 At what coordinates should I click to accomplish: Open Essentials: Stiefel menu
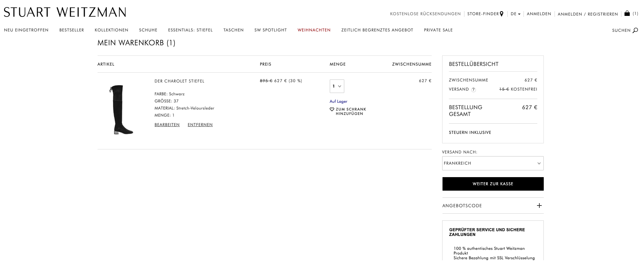click(190, 30)
